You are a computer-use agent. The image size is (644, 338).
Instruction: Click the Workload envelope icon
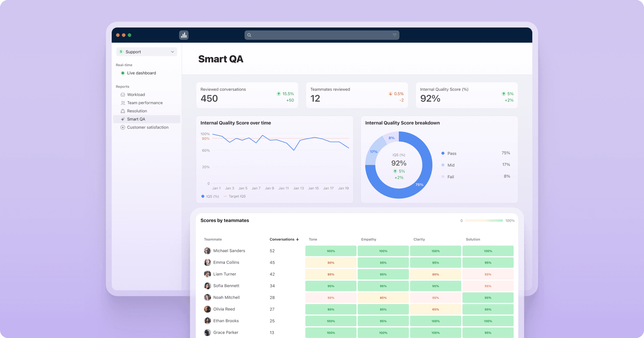[x=123, y=95]
